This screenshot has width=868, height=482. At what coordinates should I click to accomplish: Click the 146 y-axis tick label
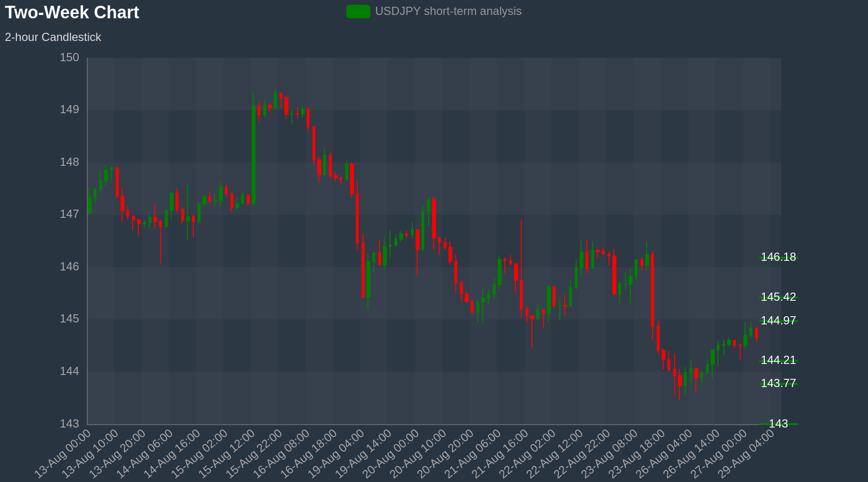tap(69, 267)
